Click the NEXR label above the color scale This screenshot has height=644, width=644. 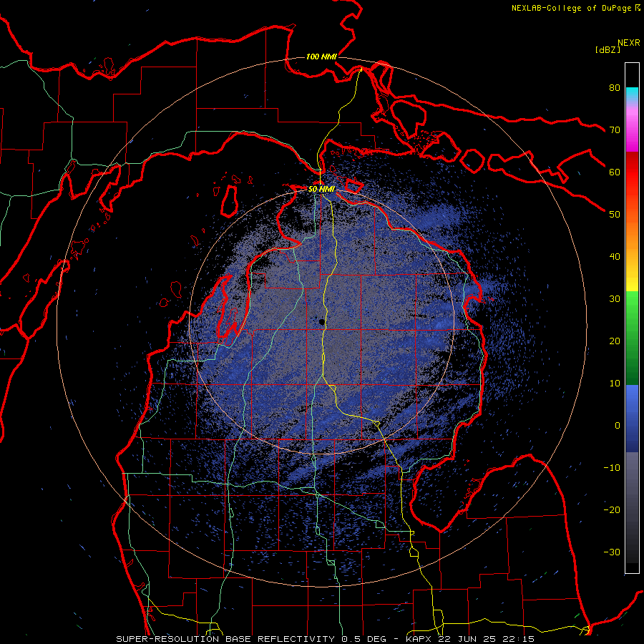point(629,43)
